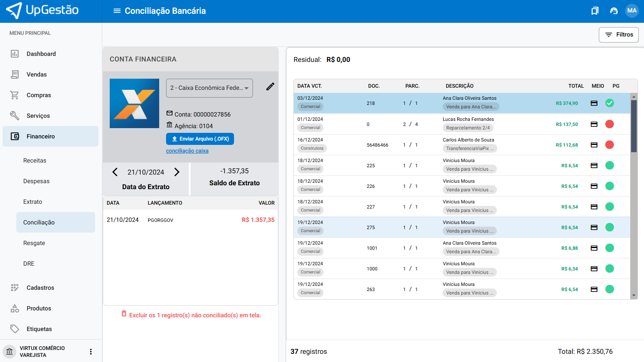
Task: Toggle the green check status for doc 218
Action: [610, 103]
